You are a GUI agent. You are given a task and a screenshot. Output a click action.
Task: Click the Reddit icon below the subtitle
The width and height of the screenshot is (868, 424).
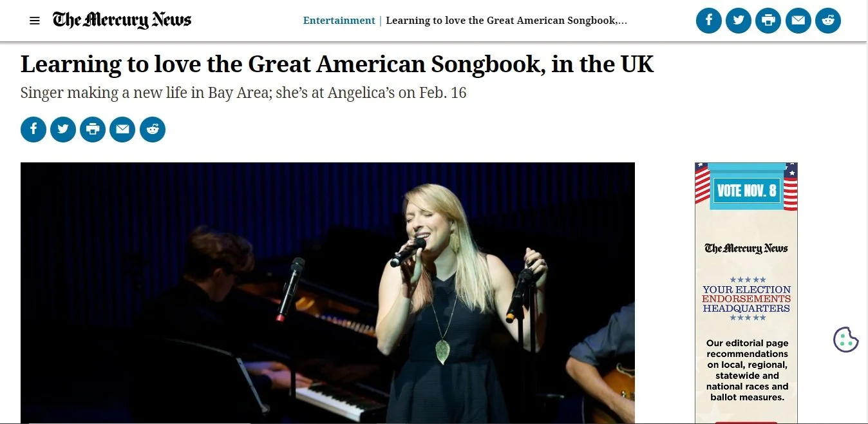(x=153, y=130)
